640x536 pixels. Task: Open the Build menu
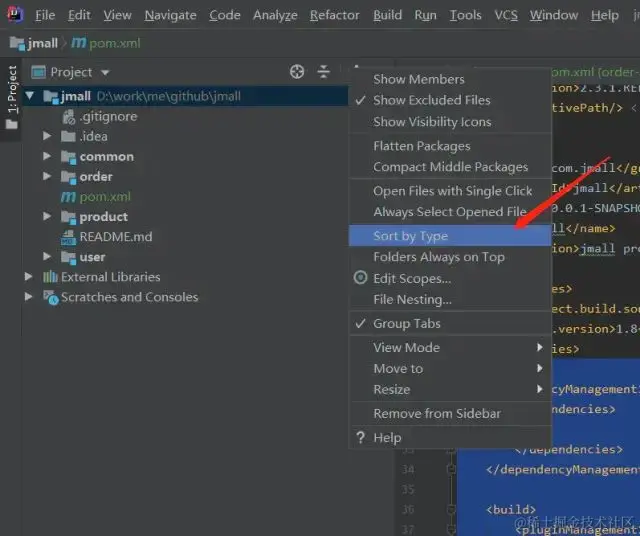pyautogui.click(x=387, y=15)
